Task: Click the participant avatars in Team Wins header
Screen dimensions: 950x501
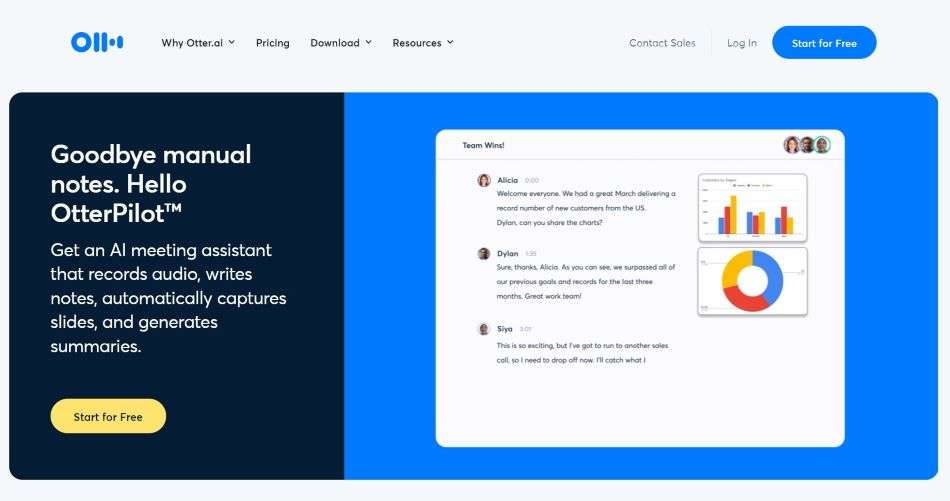Action: coord(806,145)
